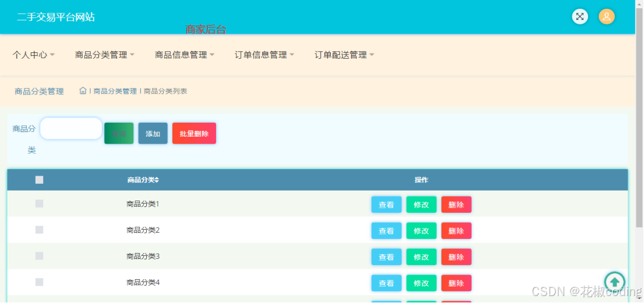Image resolution: width=644 pixels, height=303 pixels.
Task: View 商品分类1 with 查看 button
Action: coord(387,205)
